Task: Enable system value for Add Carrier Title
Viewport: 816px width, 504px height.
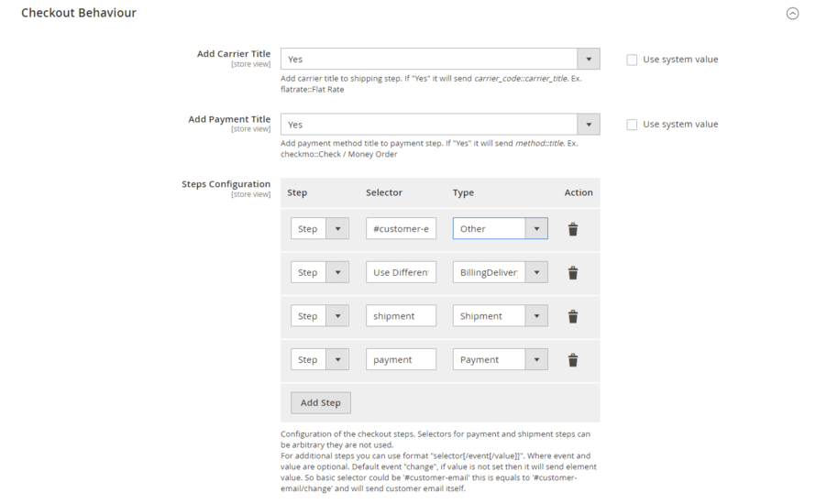Action: click(x=632, y=60)
